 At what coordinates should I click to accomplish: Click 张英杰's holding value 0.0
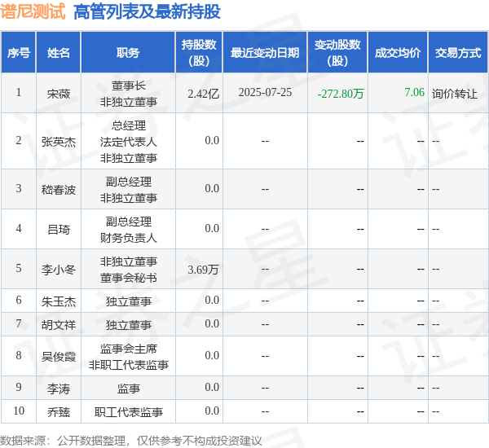(x=212, y=141)
